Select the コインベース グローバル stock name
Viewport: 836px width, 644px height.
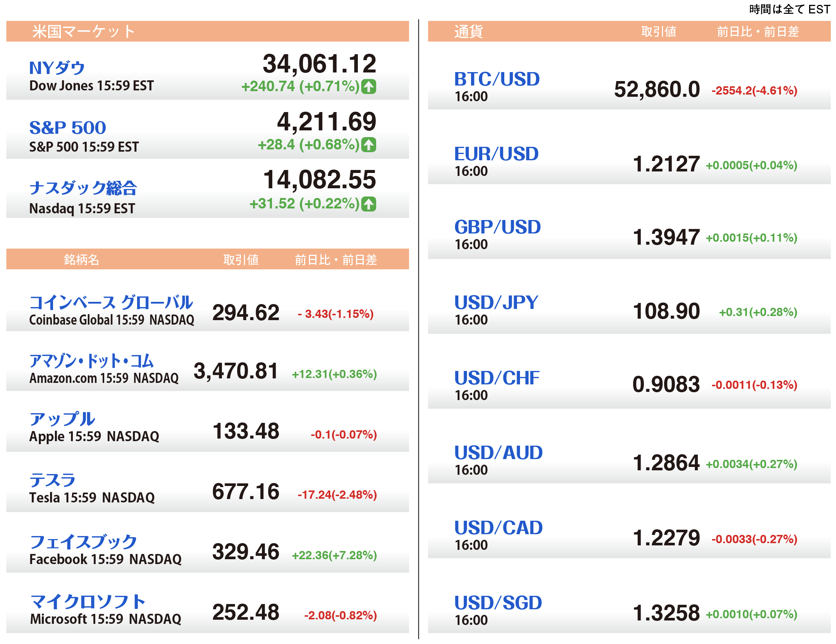coord(111,303)
